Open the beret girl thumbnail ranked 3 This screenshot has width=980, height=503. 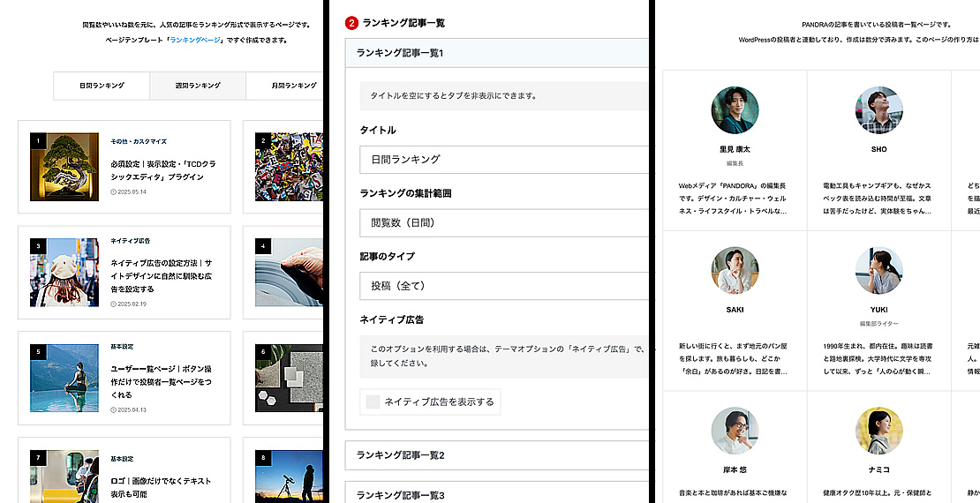click(x=64, y=273)
